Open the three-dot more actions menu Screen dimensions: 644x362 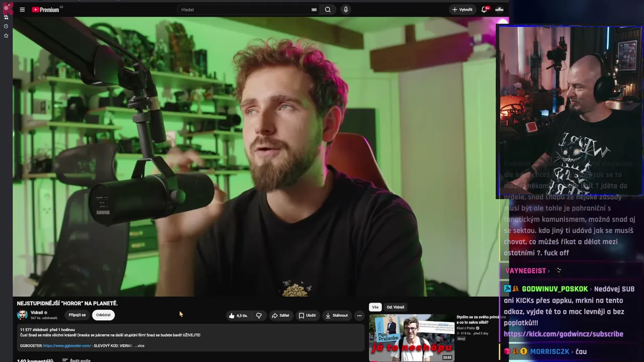(x=359, y=316)
